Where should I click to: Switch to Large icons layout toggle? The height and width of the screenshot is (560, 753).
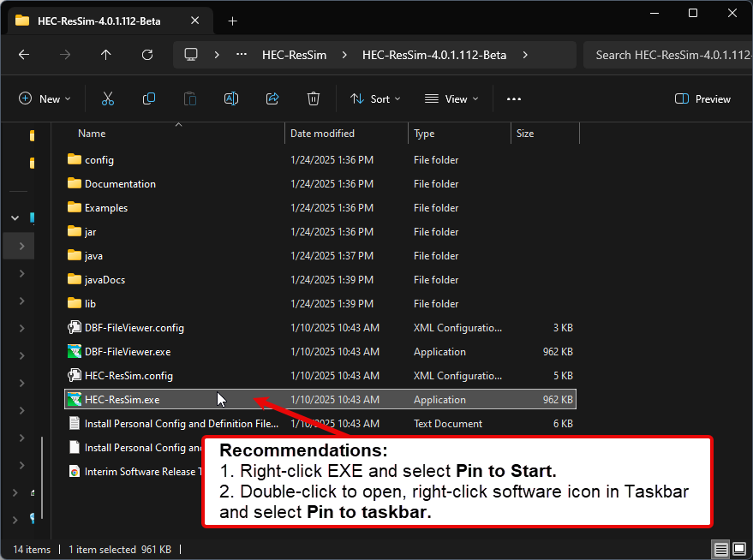[738, 550]
